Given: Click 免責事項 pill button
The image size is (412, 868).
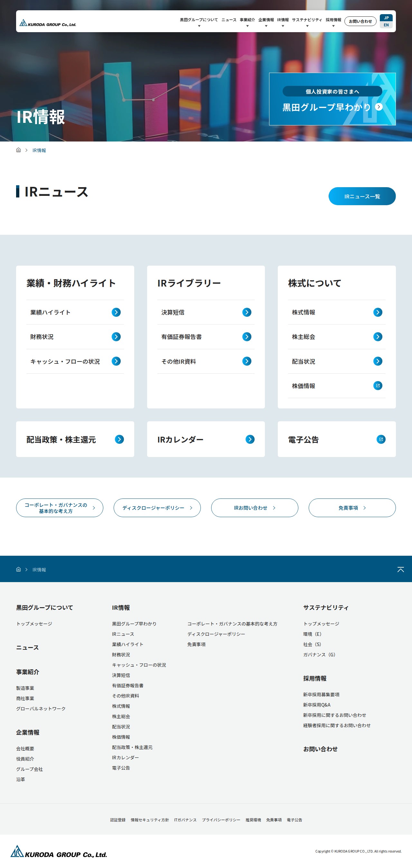Looking at the screenshot, I should point(352,508).
